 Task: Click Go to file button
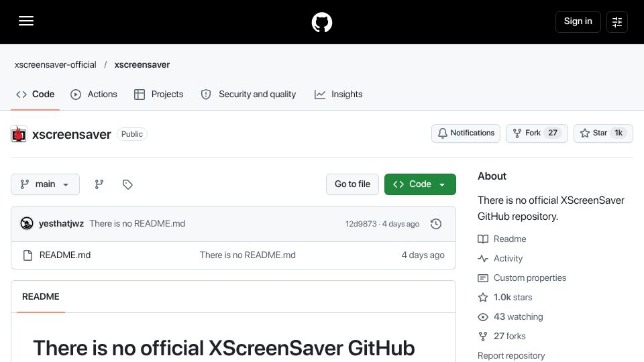click(352, 184)
